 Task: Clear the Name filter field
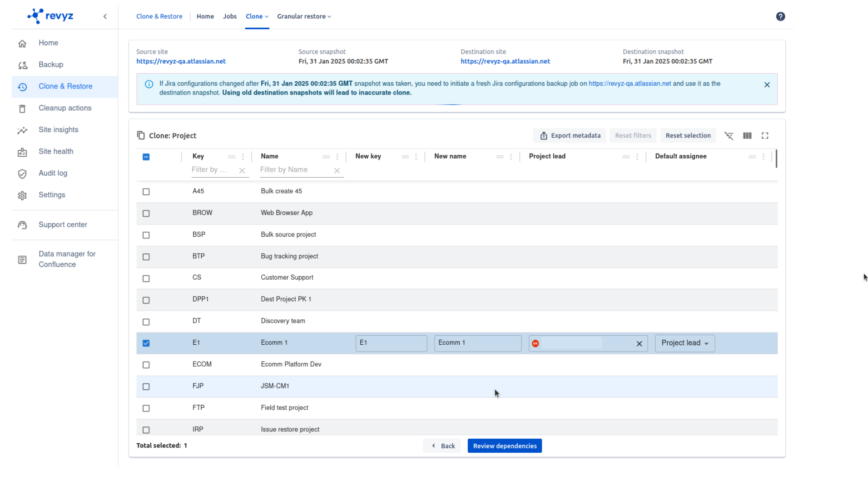tap(337, 171)
